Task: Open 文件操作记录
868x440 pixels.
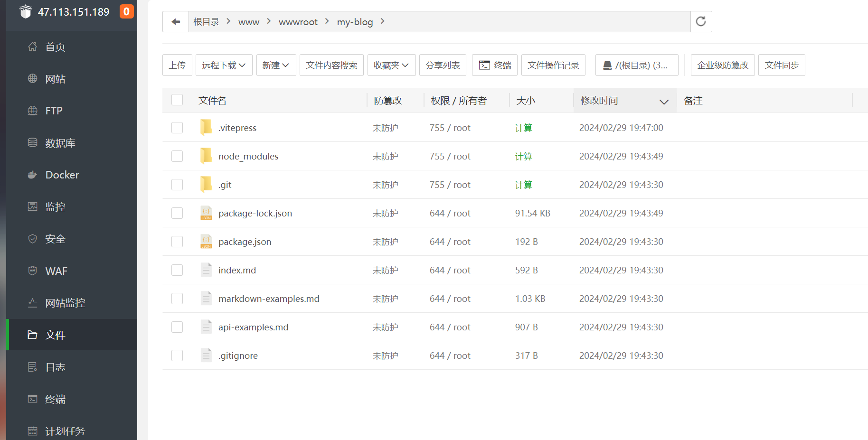Action: point(553,65)
